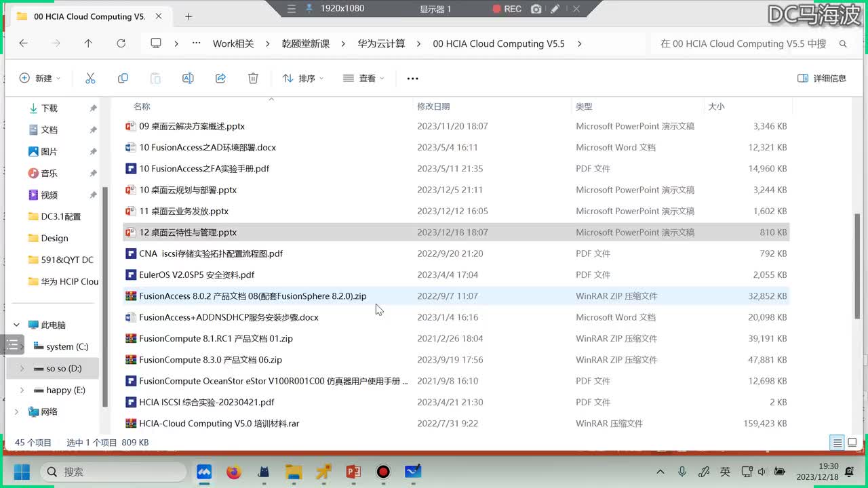Screen dimensions: 868x488
Task: Click the navigation pane scrollbar
Action: tap(104, 297)
